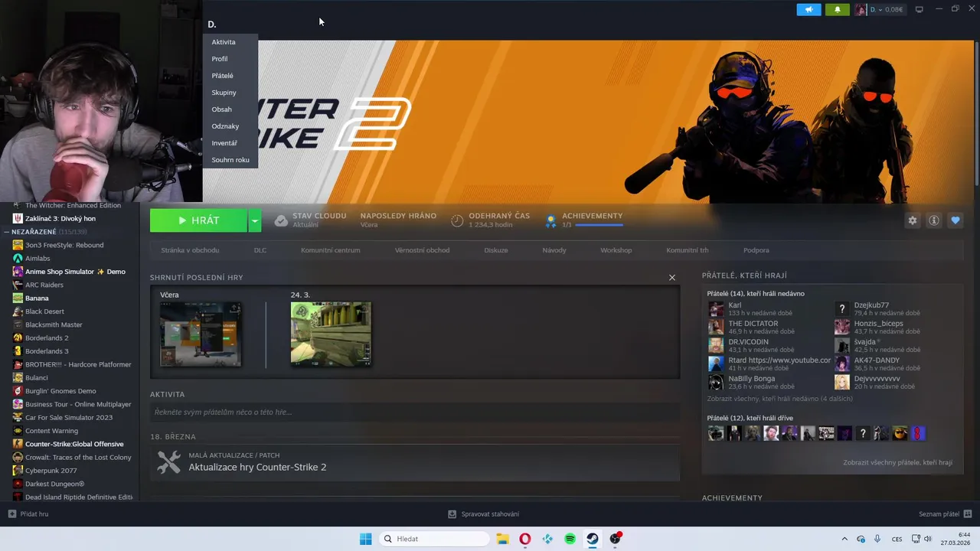Collapse the NEZAŘAZENÉ library category
Viewport: 980px width, 551px height.
(x=7, y=232)
